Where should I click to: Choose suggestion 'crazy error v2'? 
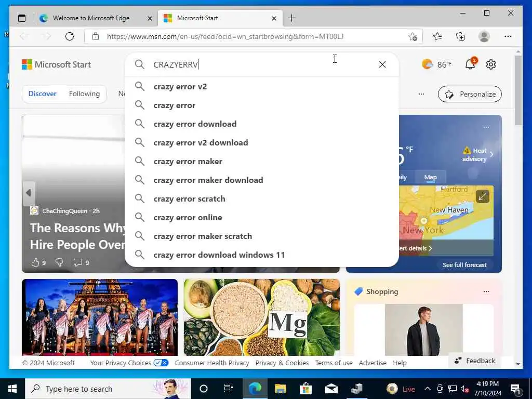click(x=262, y=87)
